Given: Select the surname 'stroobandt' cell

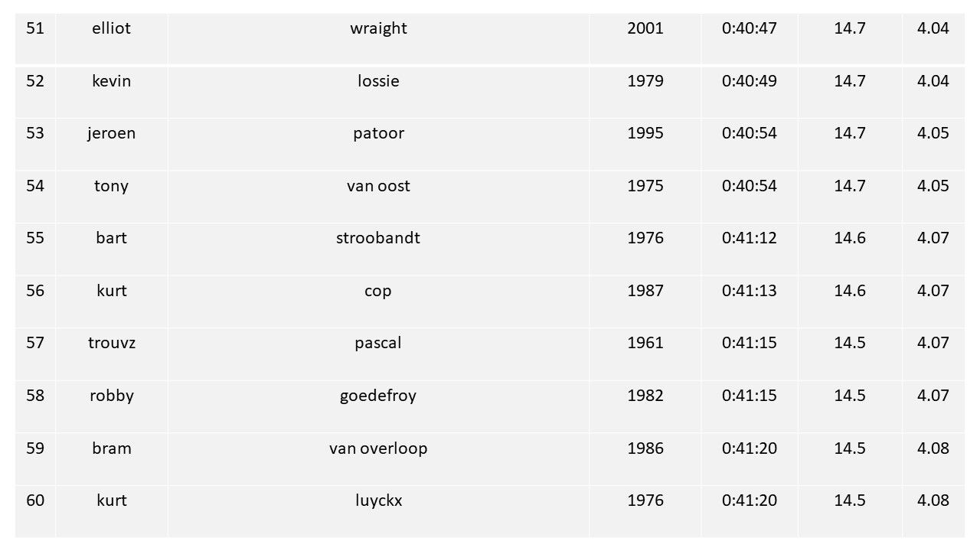Looking at the screenshot, I should pyautogui.click(x=378, y=238).
